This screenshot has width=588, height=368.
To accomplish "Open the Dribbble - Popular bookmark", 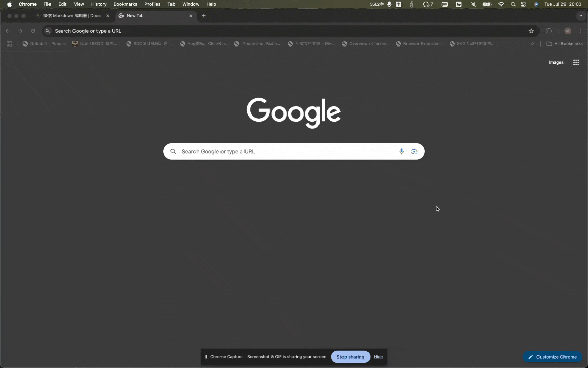I will pos(44,43).
